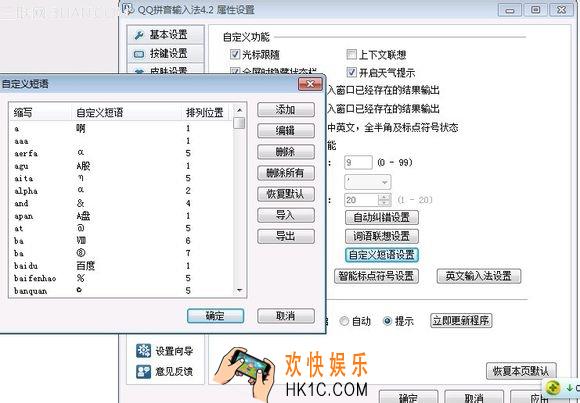Select the 'banquan' row
The height and width of the screenshot is (403, 580).
(122, 291)
